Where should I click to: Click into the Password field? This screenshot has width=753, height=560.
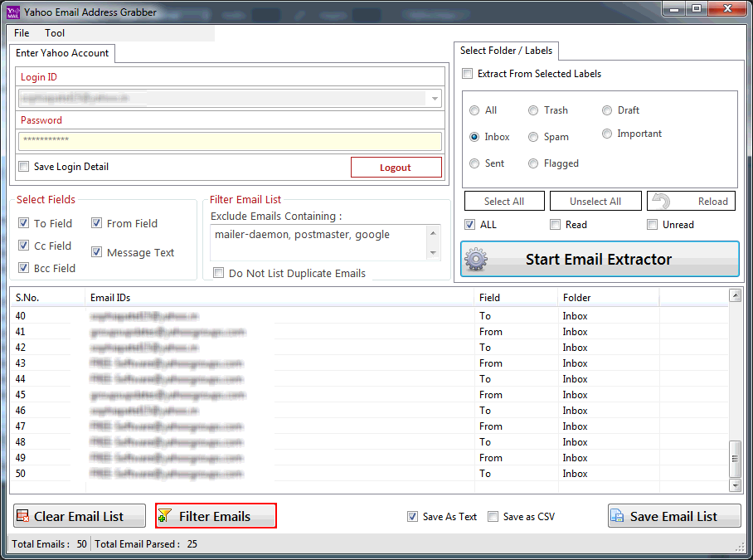230,141
